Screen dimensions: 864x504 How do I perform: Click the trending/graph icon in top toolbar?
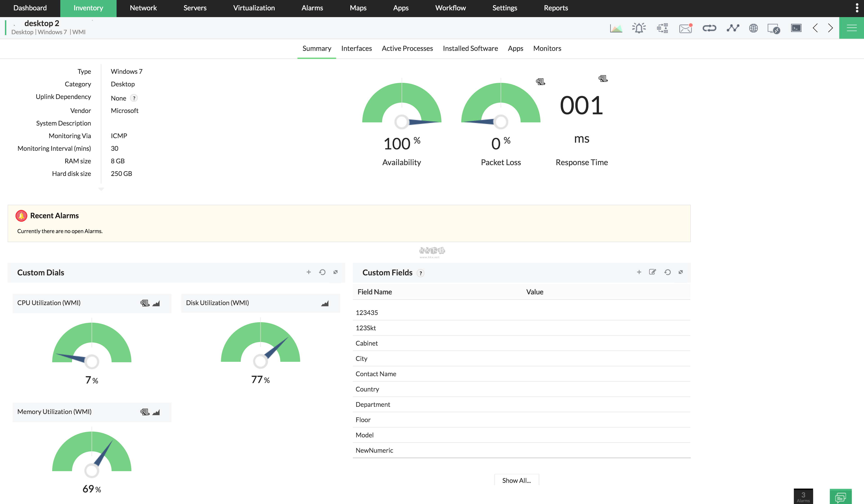[731, 28]
